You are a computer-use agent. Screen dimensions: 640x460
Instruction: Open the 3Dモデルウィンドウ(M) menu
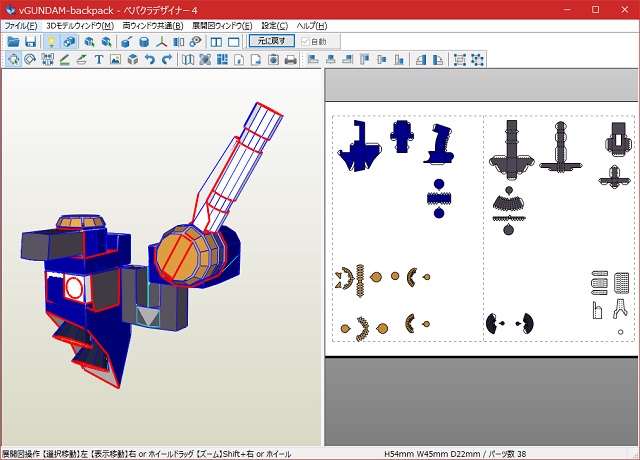coord(80,26)
